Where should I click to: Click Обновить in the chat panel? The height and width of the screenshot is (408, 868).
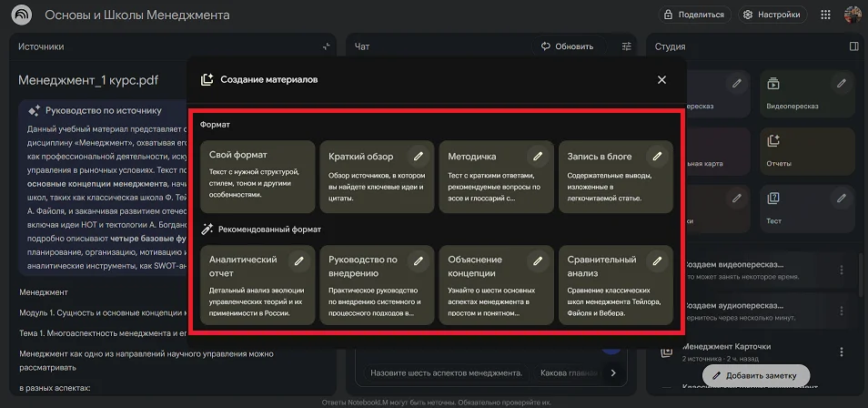coord(567,46)
